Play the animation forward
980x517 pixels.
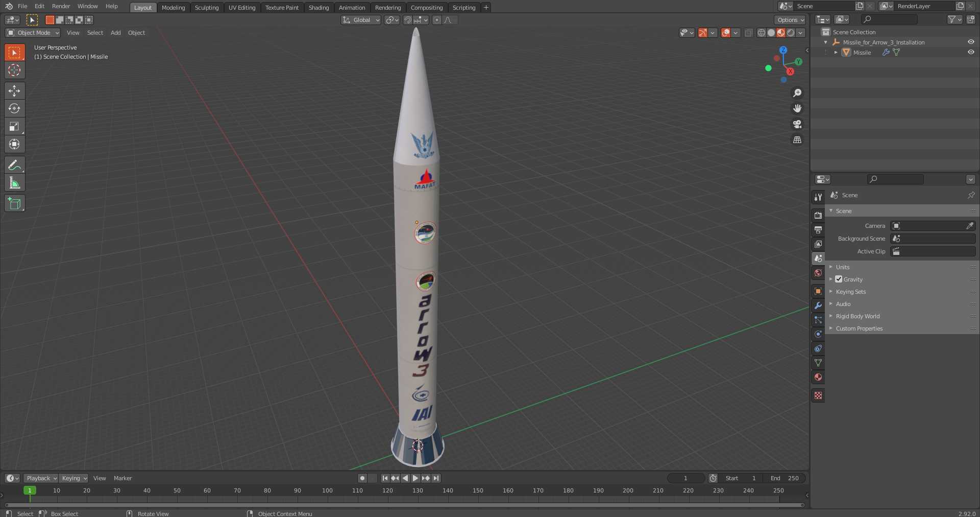[x=415, y=478]
